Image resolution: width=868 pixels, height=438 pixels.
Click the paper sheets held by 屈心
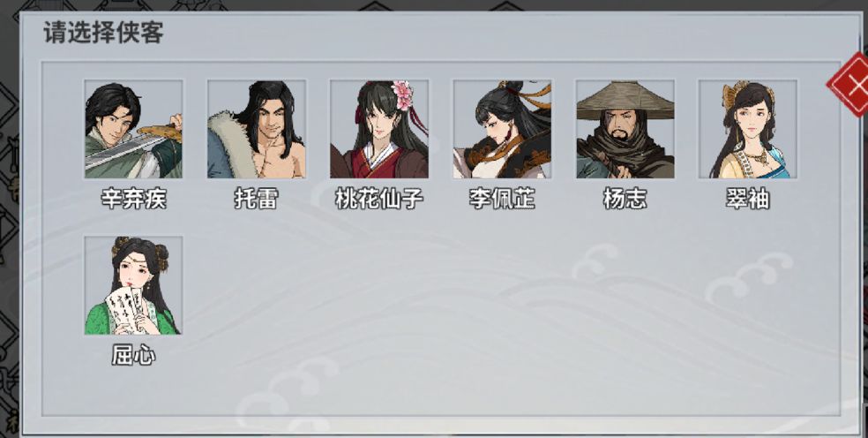tap(125, 309)
